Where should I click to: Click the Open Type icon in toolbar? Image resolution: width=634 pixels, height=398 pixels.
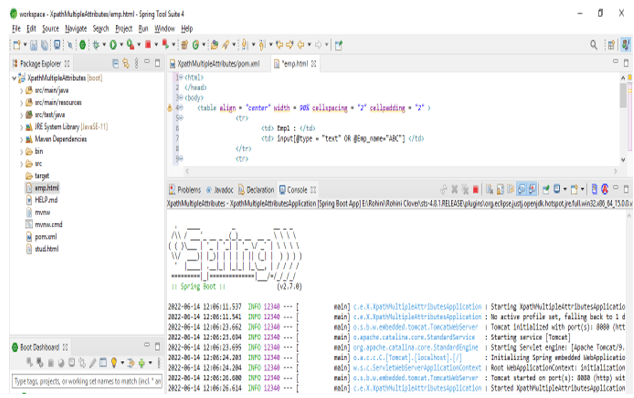(x=215, y=45)
